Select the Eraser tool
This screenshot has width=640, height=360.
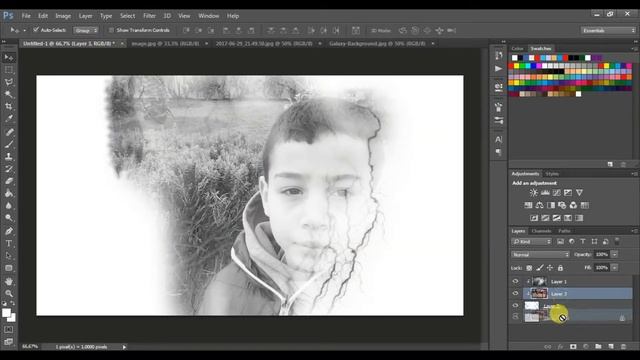coord(9,181)
